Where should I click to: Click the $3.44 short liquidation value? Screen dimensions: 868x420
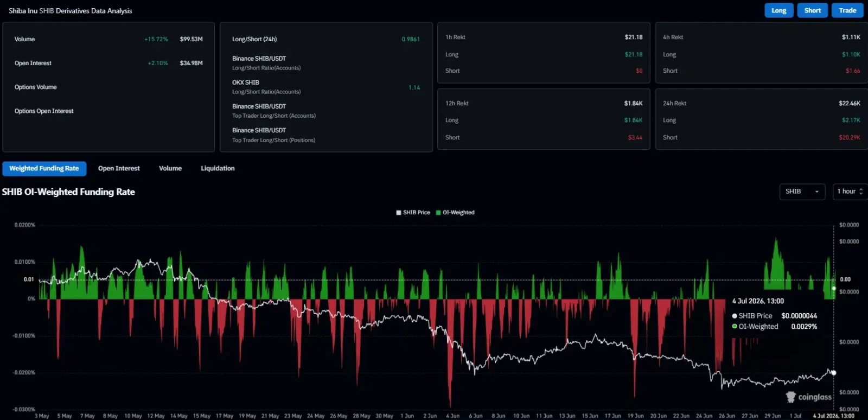[635, 137]
